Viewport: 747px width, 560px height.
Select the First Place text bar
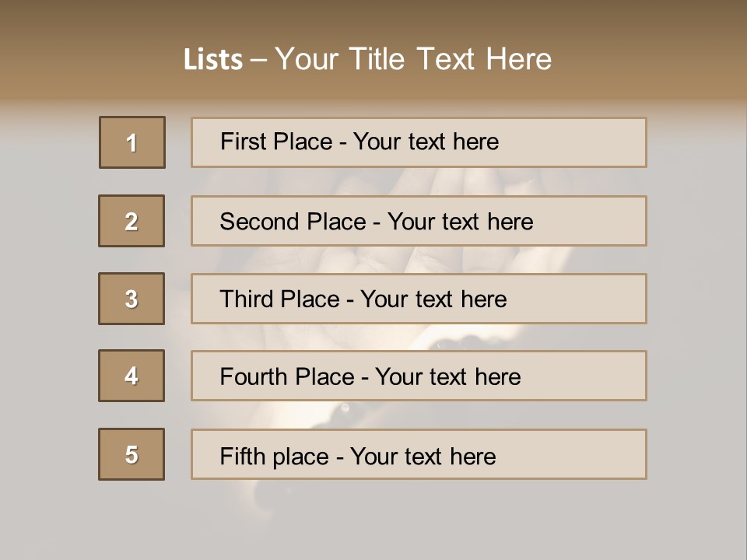[x=419, y=142]
